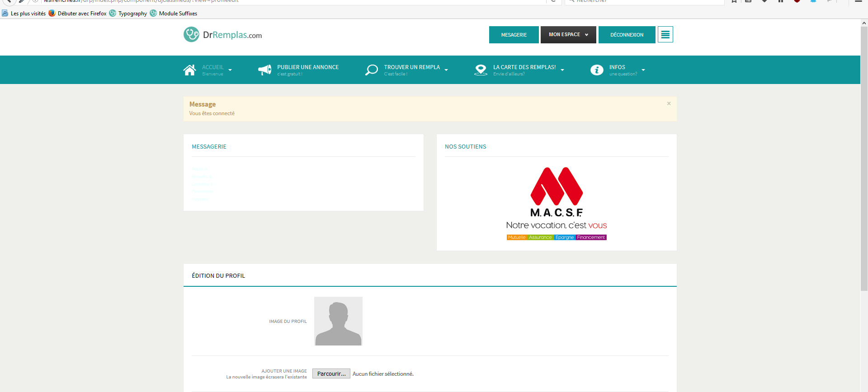Image resolution: width=868 pixels, height=392 pixels.
Task: Click the megaphone icon for Publier une annonce
Action: pyautogui.click(x=264, y=70)
